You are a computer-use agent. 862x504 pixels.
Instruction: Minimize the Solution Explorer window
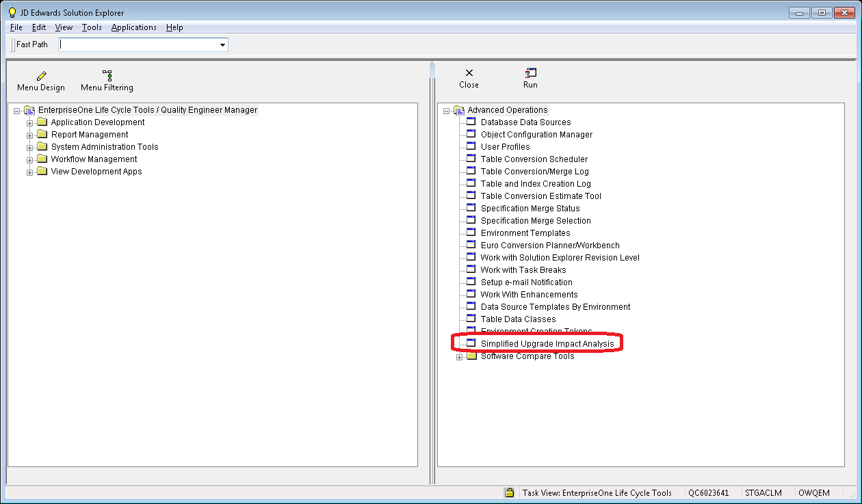(x=799, y=12)
